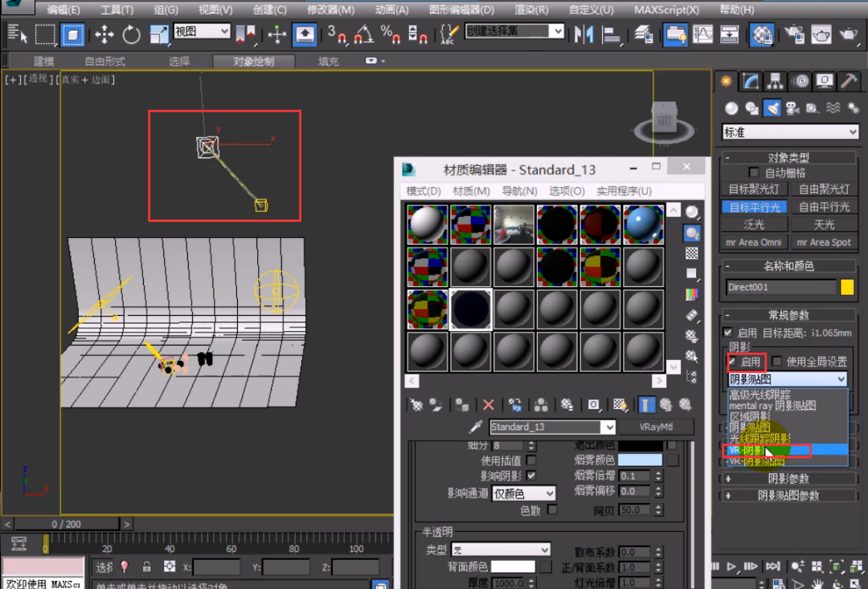Click the yellow object color swatch
868x589 pixels.
[847, 287]
